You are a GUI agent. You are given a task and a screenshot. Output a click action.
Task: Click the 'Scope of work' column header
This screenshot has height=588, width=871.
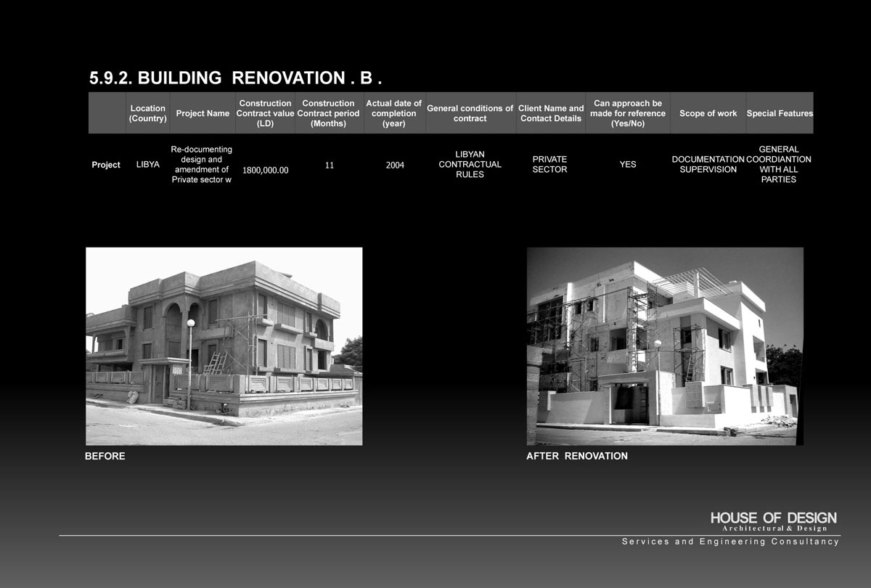coord(708,113)
